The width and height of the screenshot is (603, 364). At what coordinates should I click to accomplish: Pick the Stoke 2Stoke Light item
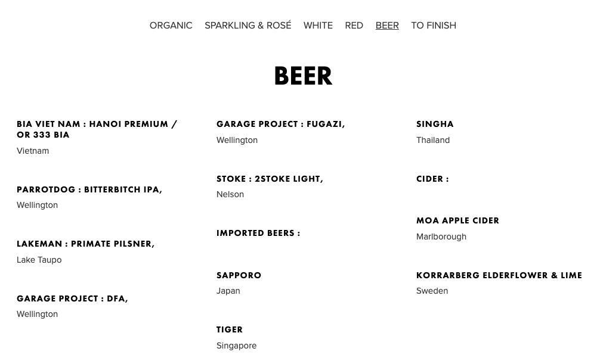point(270,179)
